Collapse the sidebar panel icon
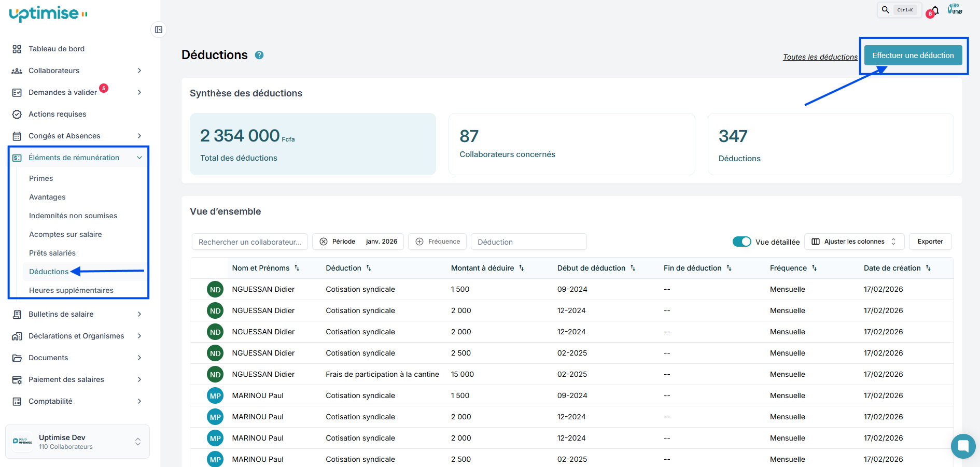The height and width of the screenshot is (467, 980). [x=159, y=30]
